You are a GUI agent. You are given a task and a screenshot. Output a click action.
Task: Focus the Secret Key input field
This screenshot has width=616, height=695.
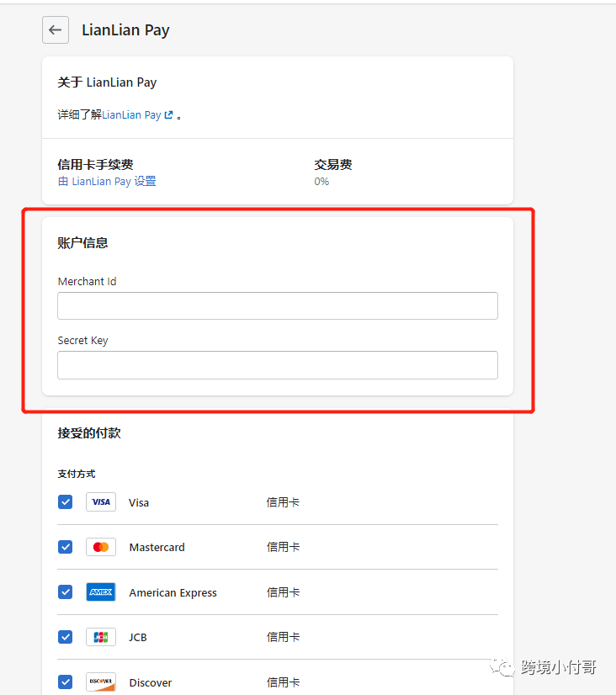[278, 365]
